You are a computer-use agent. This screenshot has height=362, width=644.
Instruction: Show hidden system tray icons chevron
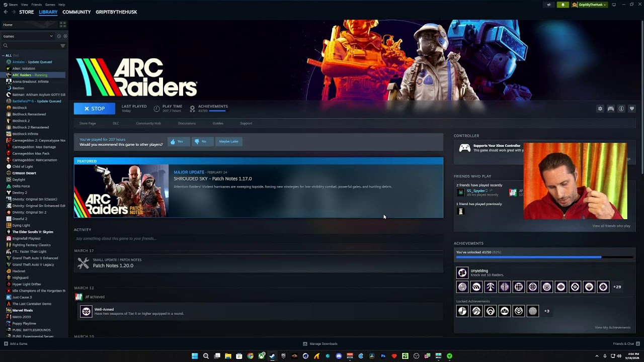[x=597, y=356]
